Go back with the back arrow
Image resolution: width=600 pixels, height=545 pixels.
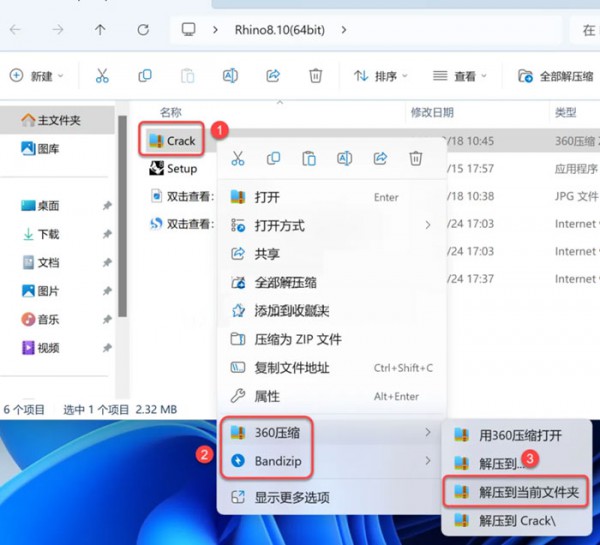15,29
